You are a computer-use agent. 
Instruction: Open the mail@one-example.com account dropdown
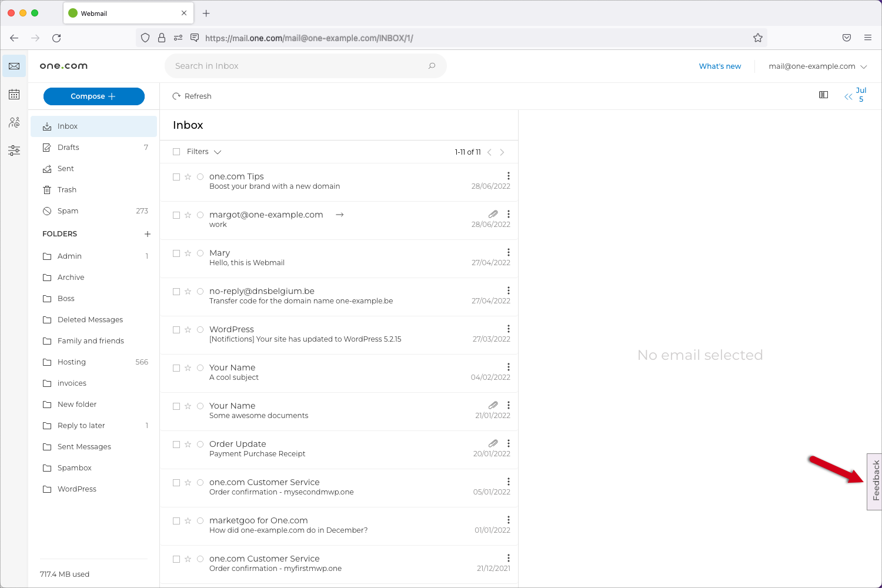pos(817,66)
